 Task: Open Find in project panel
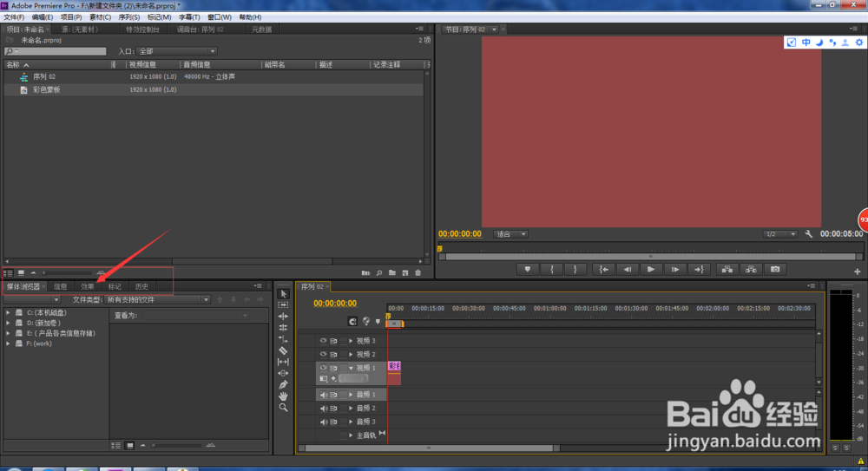[x=379, y=273]
